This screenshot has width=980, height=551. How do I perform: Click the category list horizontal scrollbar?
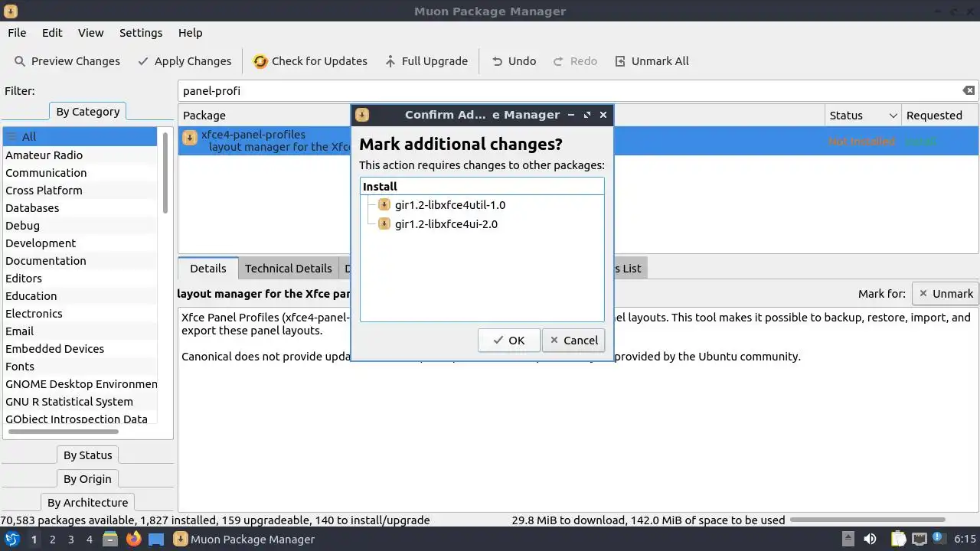(63, 431)
